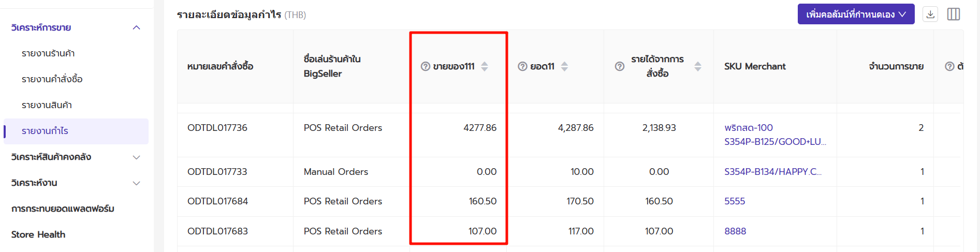The image size is (980, 252).
Task: Expand the วิเคราะห์สินค้าคงคลัง section
Action: pos(136,157)
